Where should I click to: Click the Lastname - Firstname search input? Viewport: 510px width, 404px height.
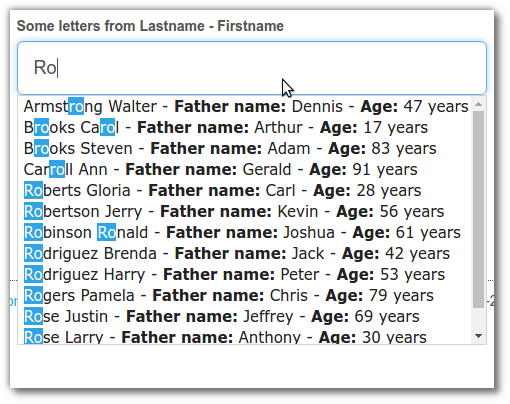[x=252, y=68]
